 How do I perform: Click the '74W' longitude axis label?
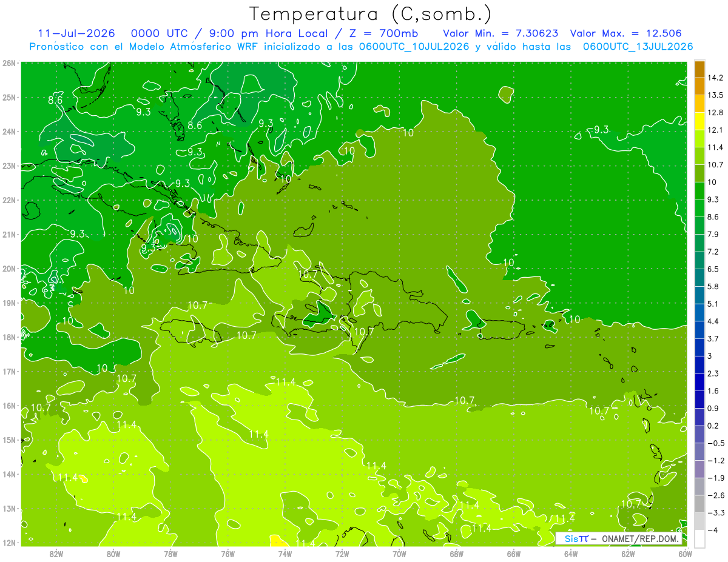pyautogui.click(x=285, y=554)
